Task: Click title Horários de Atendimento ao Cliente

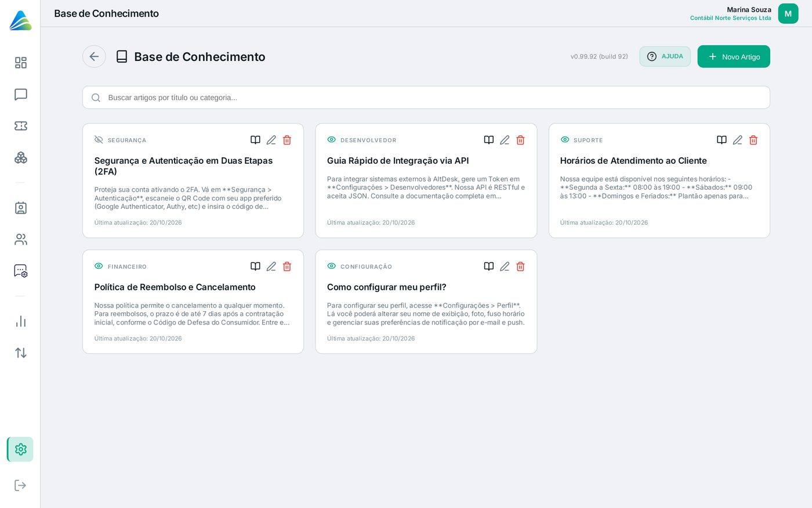Action: (x=633, y=161)
